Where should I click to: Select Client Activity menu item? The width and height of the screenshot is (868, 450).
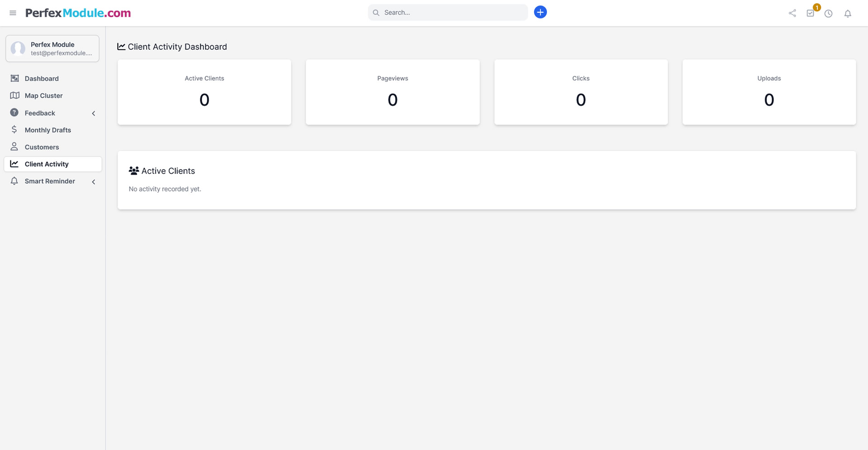click(47, 164)
